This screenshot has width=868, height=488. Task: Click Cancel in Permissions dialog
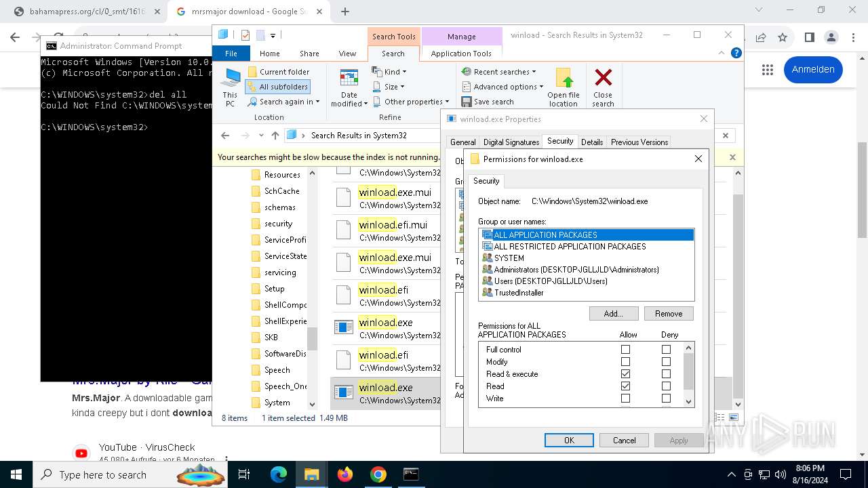(625, 440)
